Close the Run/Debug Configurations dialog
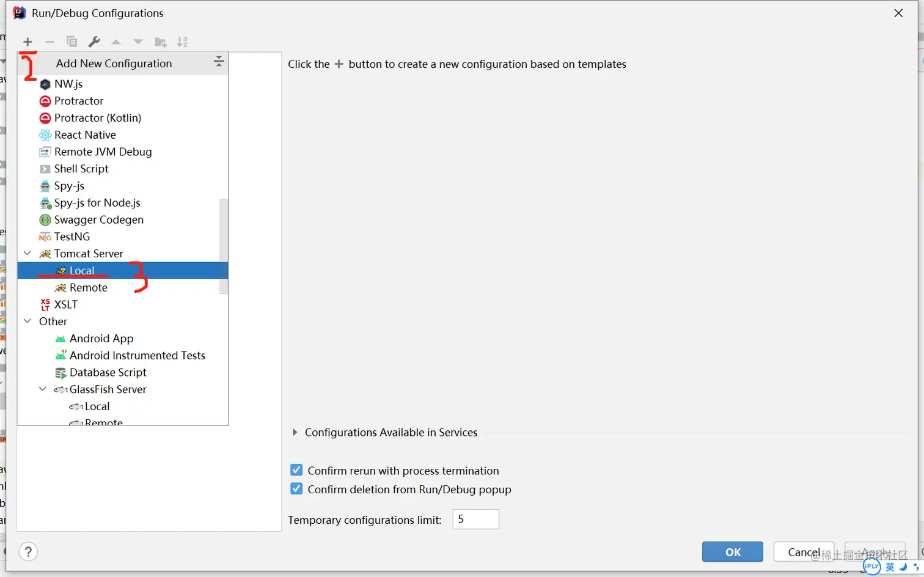Image resolution: width=924 pixels, height=577 pixels. tap(898, 13)
